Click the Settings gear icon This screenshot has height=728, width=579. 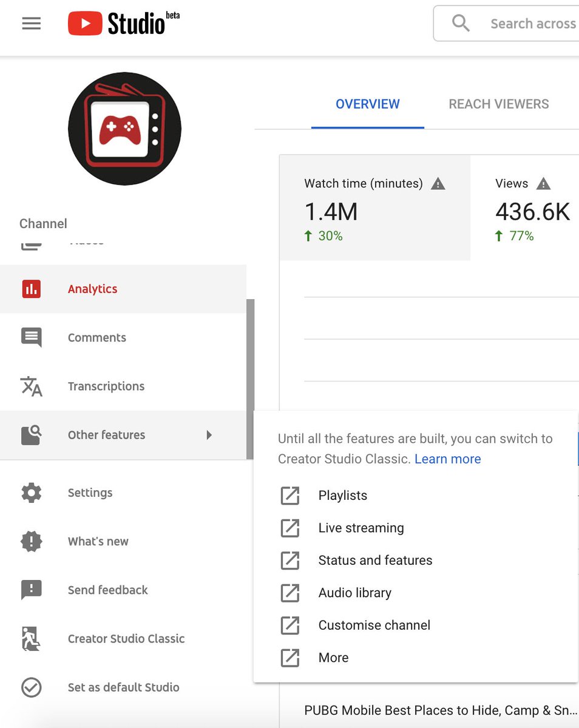point(32,493)
